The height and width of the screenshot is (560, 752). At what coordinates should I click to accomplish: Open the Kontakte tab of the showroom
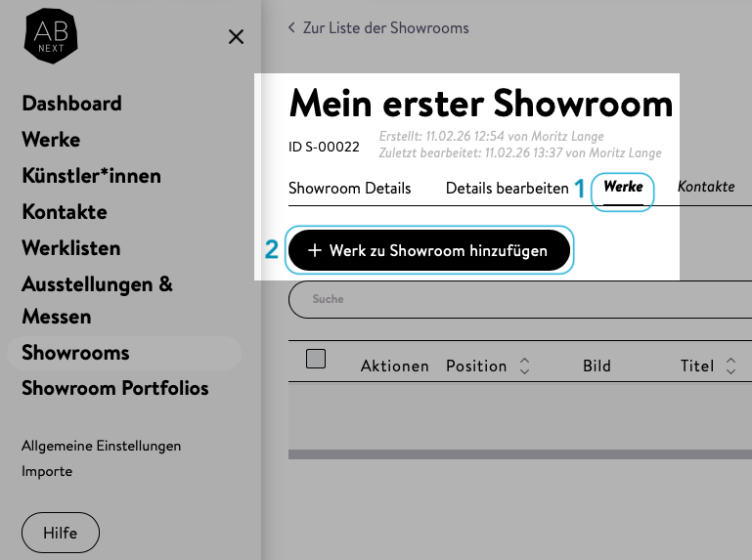(705, 187)
